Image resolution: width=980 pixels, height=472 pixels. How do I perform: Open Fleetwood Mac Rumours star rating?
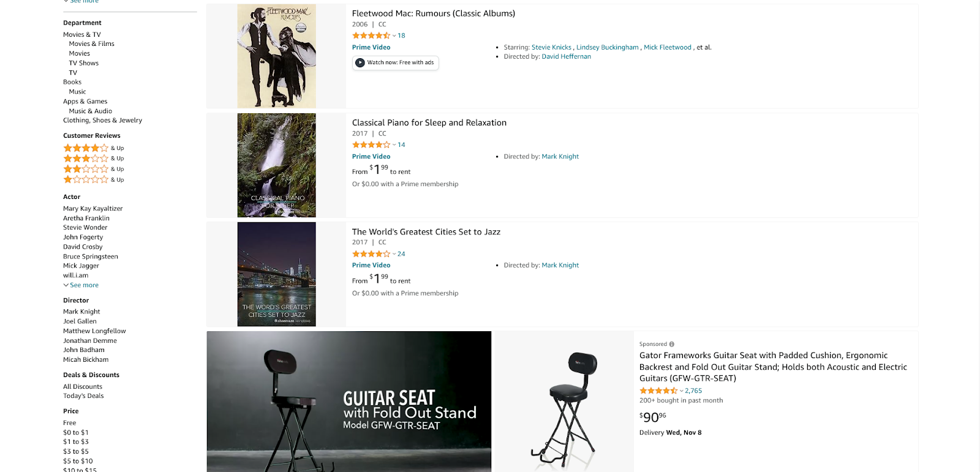click(x=371, y=36)
